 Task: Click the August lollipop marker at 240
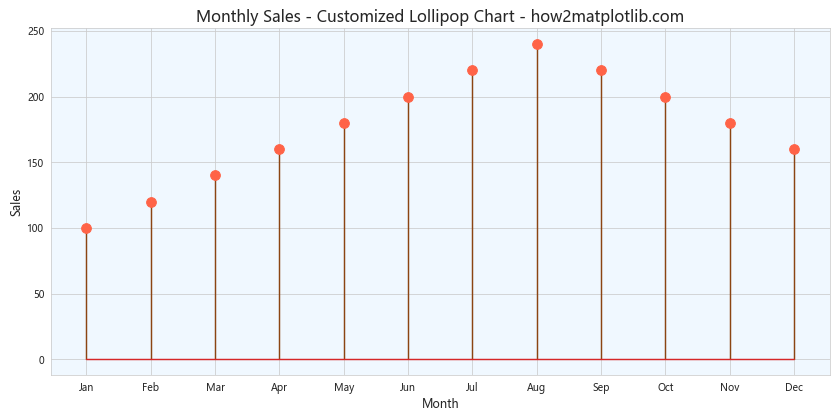[537, 44]
